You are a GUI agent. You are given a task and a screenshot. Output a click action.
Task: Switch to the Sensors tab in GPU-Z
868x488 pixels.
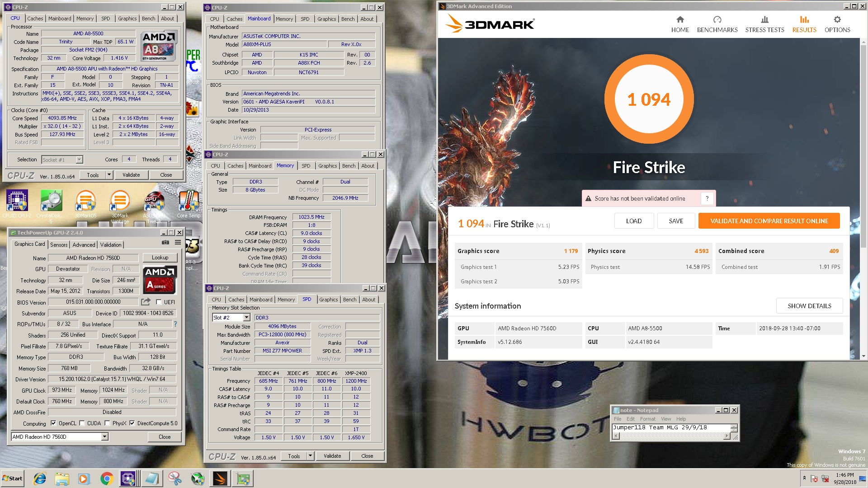click(59, 244)
